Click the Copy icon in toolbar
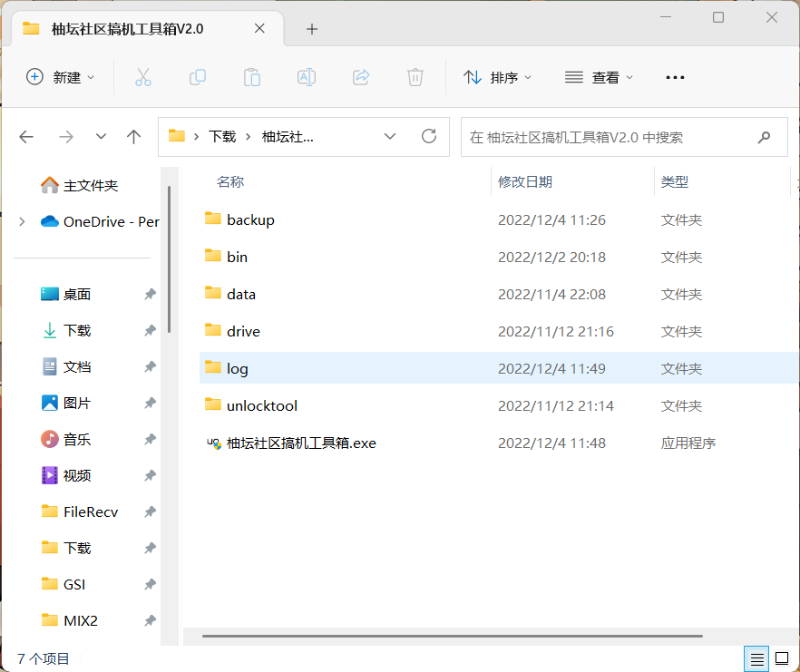800x672 pixels. tap(198, 77)
